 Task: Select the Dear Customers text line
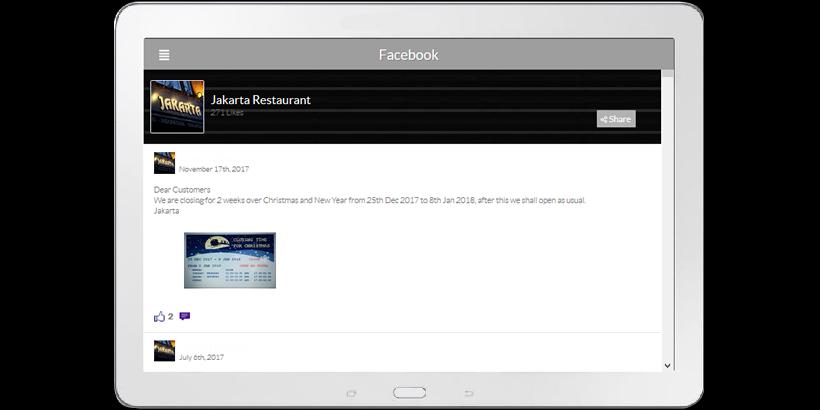point(182,189)
